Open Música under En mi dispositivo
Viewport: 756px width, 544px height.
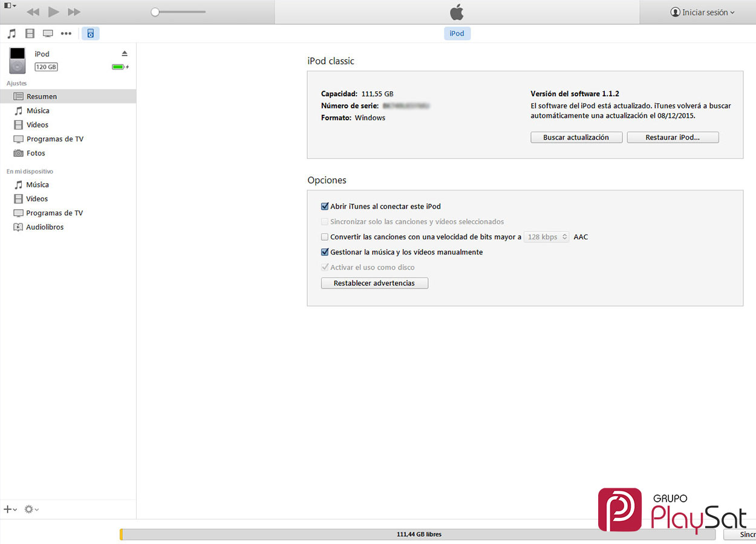click(x=68, y=184)
